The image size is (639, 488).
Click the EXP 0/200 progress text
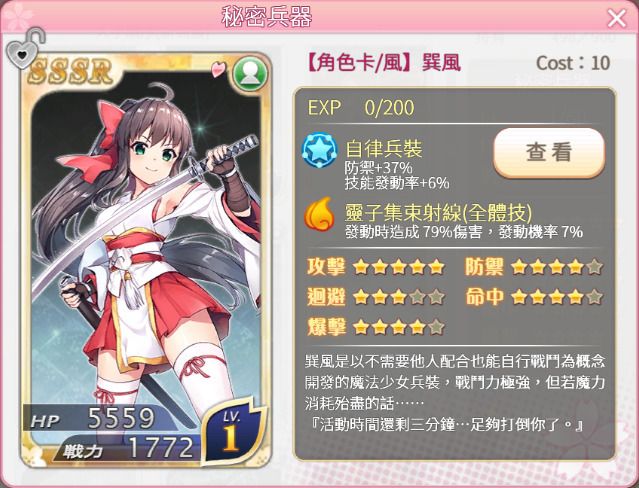tap(361, 108)
